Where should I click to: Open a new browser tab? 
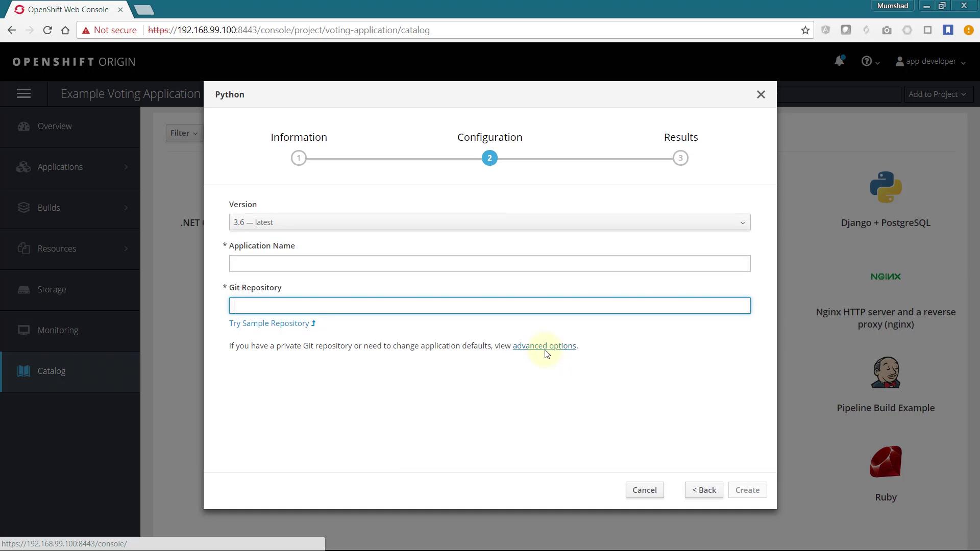[x=144, y=10]
